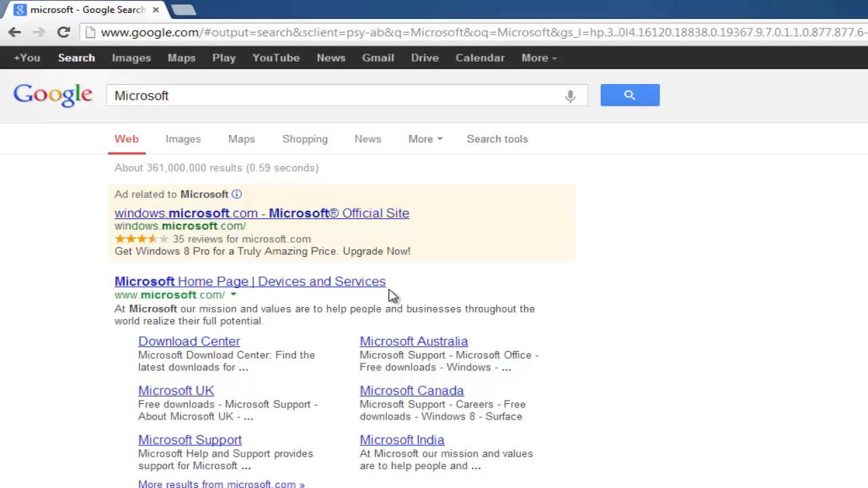The width and height of the screenshot is (868, 488).
Task: Open the Microsoft UK link
Action: (176, 390)
